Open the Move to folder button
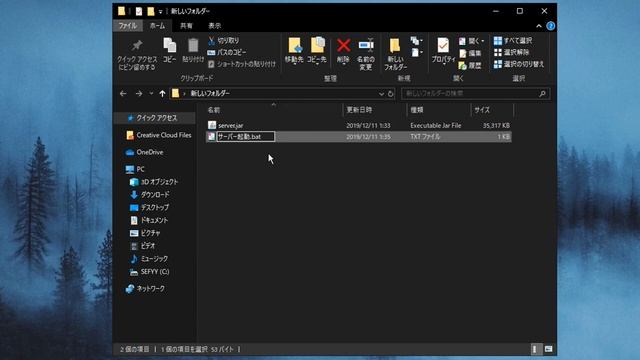 294,51
